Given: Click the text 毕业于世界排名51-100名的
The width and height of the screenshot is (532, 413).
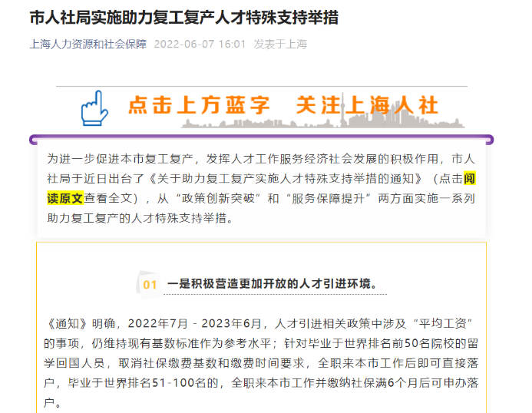Looking at the screenshot, I should [x=144, y=383].
